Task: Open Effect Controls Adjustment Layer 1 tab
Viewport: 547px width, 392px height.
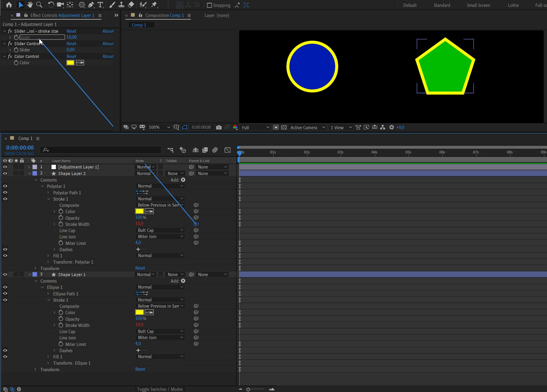Action: 62,15
